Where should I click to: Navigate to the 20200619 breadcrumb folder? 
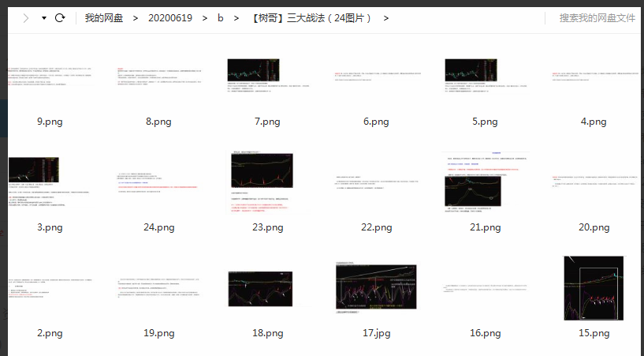169,17
